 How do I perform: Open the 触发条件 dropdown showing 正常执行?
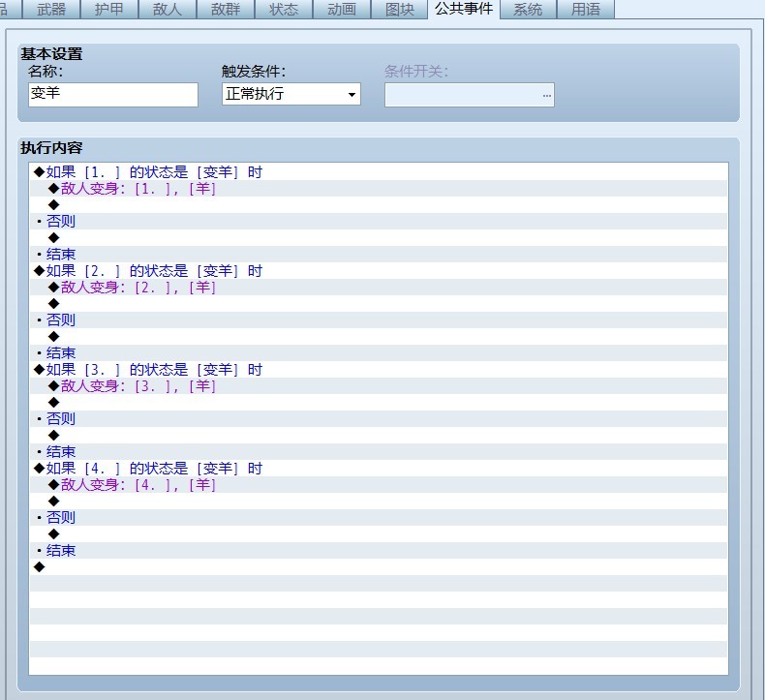point(291,94)
